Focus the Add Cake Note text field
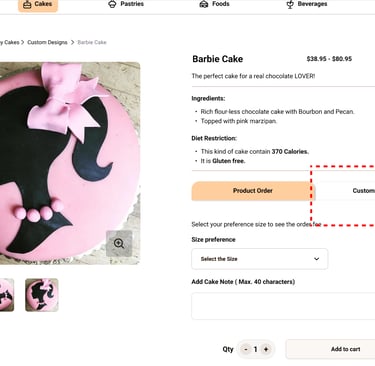This screenshot has height=366, width=375. pyautogui.click(x=283, y=306)
